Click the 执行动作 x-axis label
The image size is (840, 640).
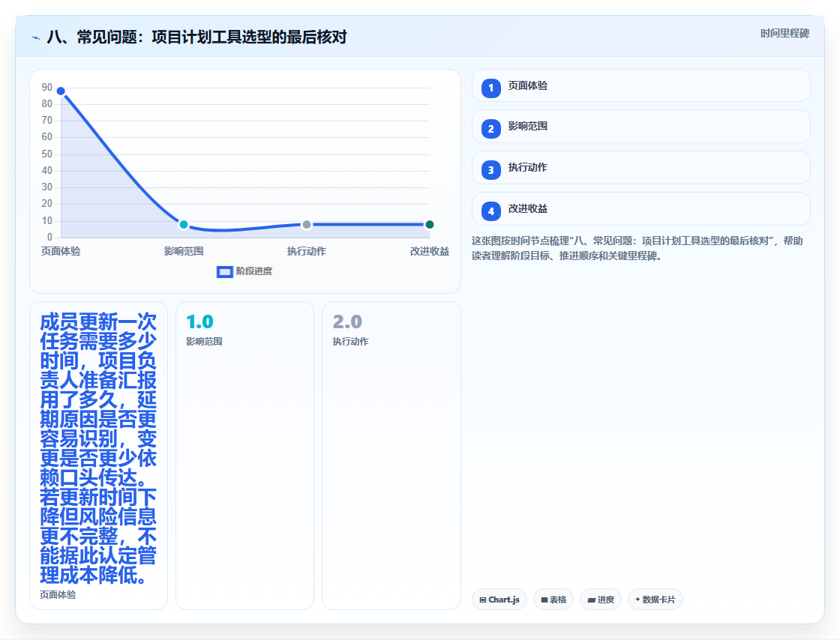[307, 252]
